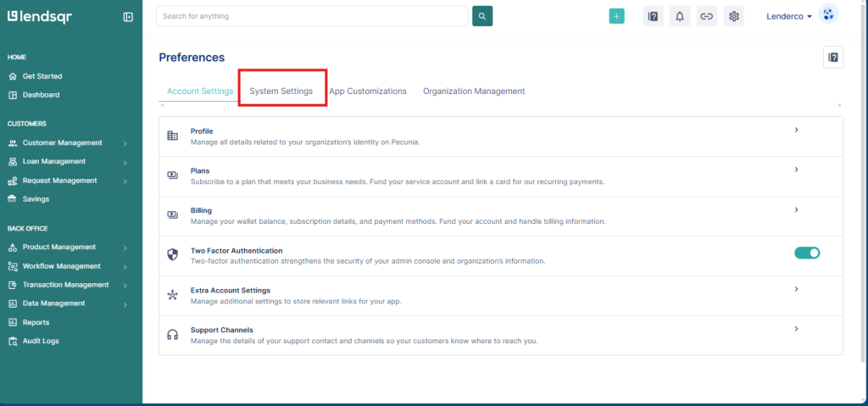
Task: Toggle Two Factor Authentication switch
Action: coord(807,252)
